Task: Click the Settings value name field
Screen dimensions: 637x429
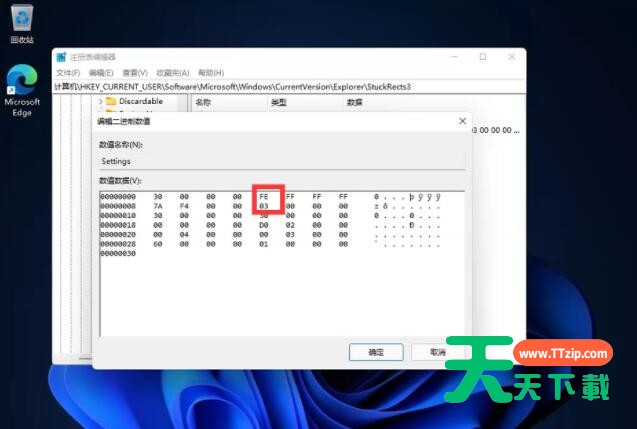Action: [x=282, y=162]
